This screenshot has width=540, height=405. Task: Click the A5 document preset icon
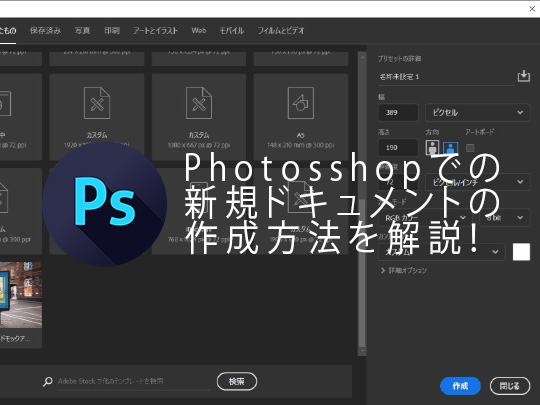click(301, 103)
